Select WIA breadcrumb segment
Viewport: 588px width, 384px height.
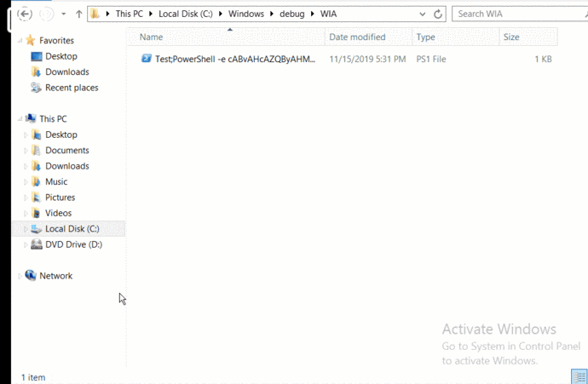[x=328, y=14]
